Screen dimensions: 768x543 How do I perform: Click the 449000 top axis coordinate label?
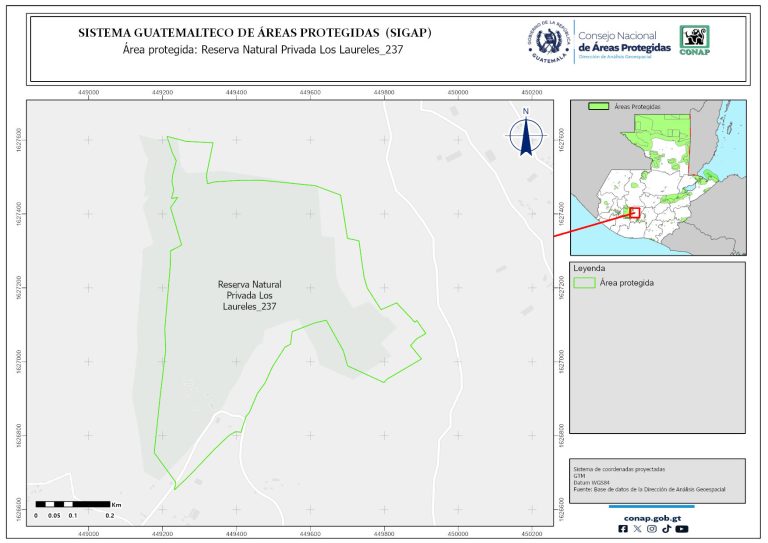(x=88, y=91)
